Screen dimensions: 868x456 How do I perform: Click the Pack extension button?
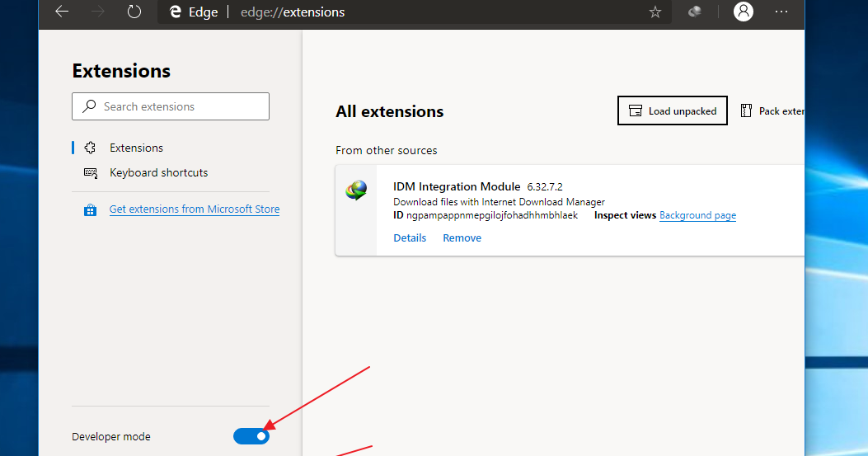click(x=771, y=110)
